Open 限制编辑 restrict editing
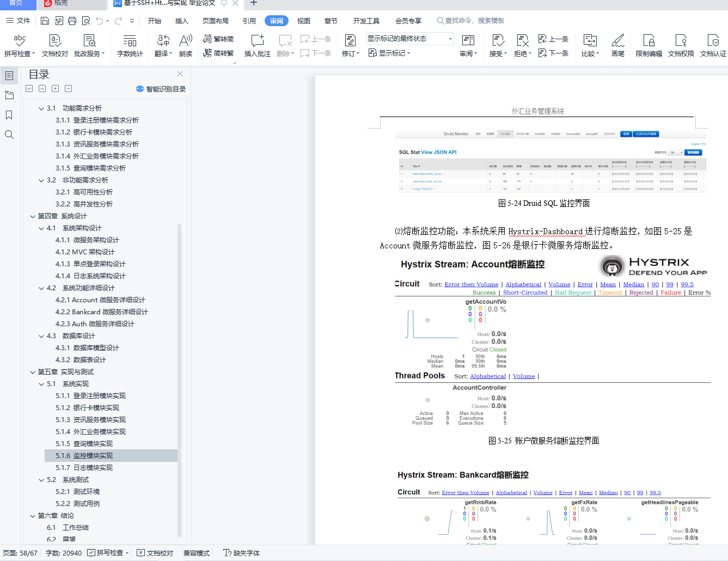Viewport: 728px width, 561px height. click(649, 46)
